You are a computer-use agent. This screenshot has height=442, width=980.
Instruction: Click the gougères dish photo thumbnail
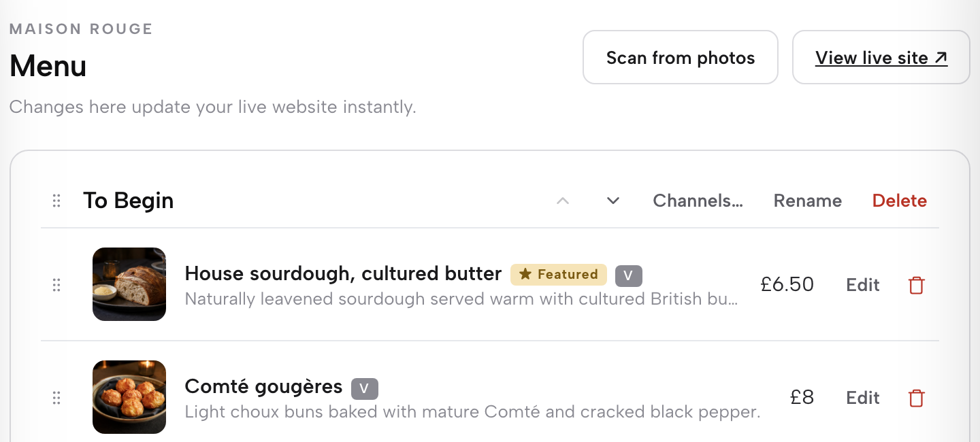[x=129, y=397]
